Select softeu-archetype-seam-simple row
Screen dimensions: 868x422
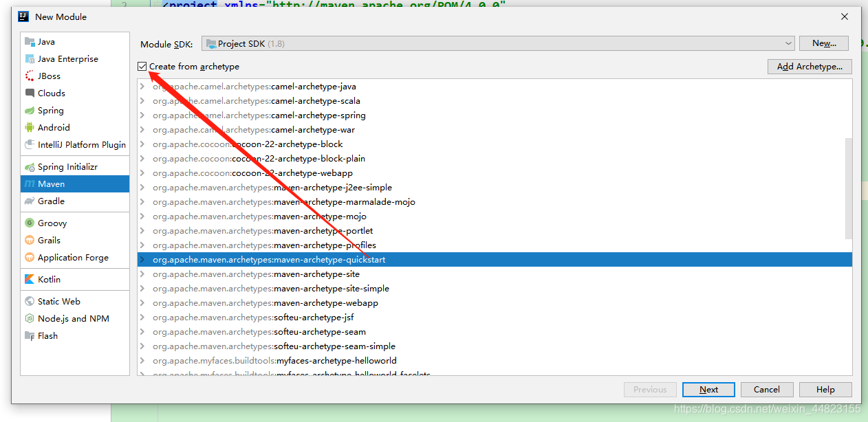pos(495,346)
